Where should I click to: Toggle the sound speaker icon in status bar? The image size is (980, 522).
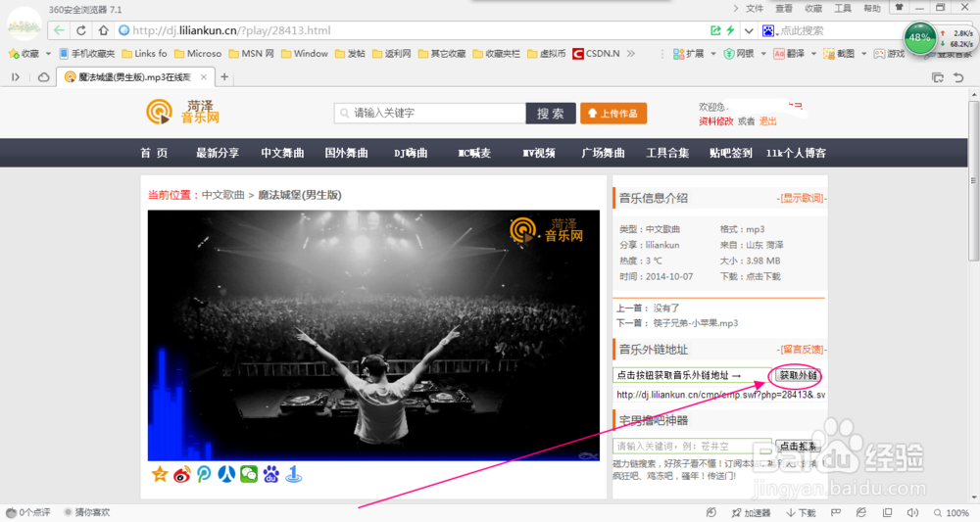click(x=913, y=512)
